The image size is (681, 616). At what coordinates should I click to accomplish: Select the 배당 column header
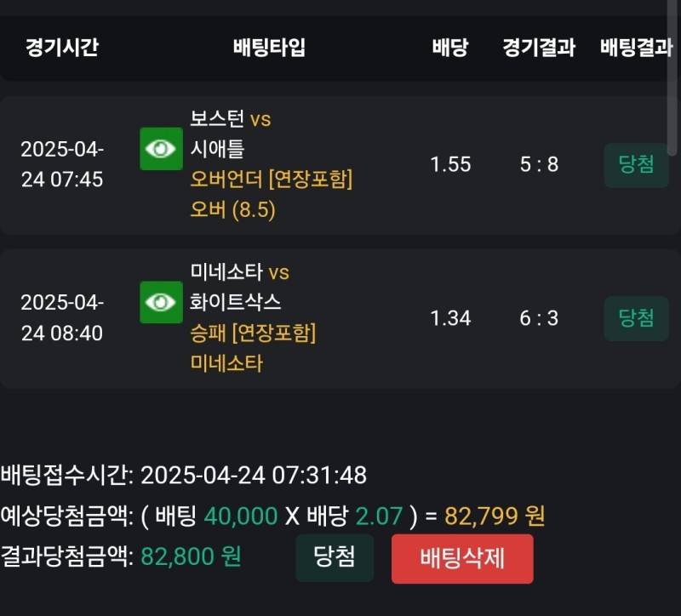[x=449, y=48]
